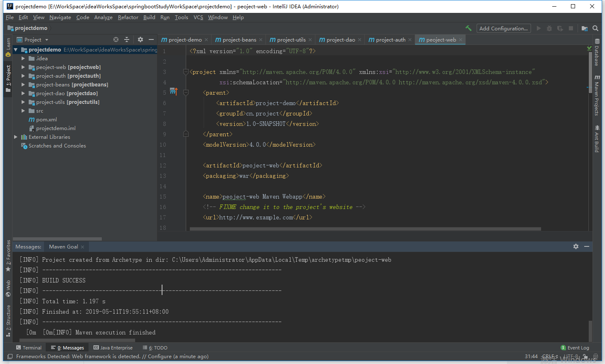
Task: Click the locate (scroll from source) icon
Action: coord(116,39)
